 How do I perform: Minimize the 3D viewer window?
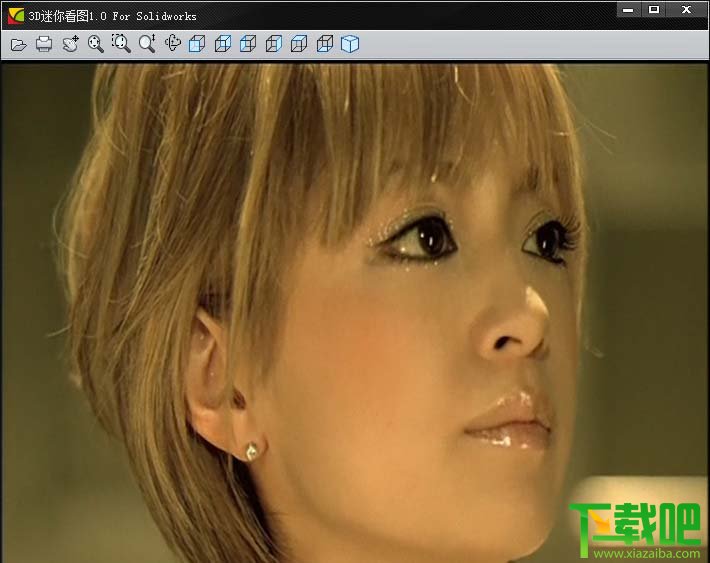coord(628,10)
